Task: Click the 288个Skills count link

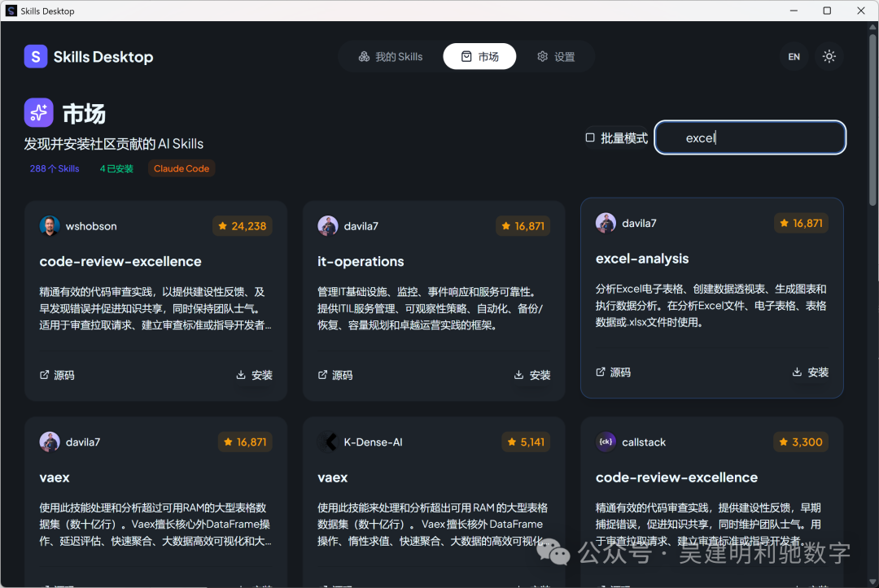Action: 54,168
